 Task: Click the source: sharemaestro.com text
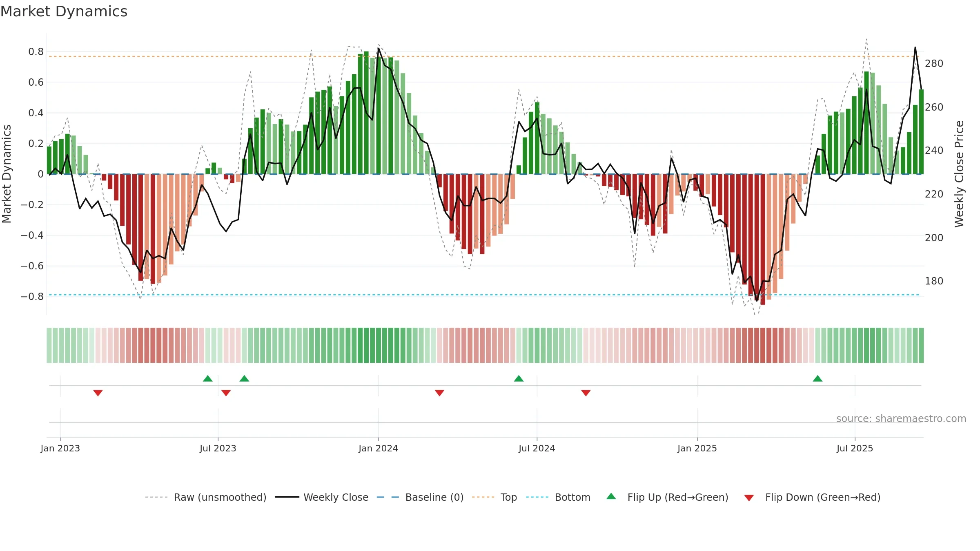[901, 418]
